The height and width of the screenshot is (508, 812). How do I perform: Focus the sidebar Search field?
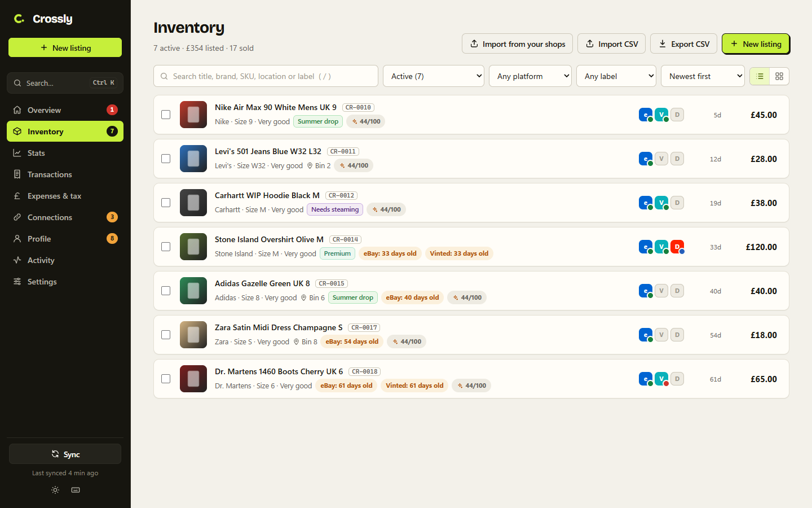pyautogui.click(x=65, y=83)
